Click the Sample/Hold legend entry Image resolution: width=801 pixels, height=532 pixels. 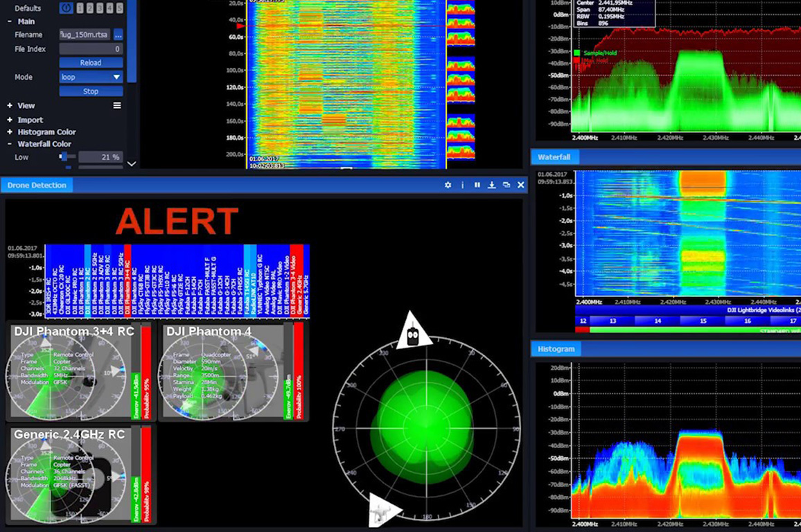point(595,53)
